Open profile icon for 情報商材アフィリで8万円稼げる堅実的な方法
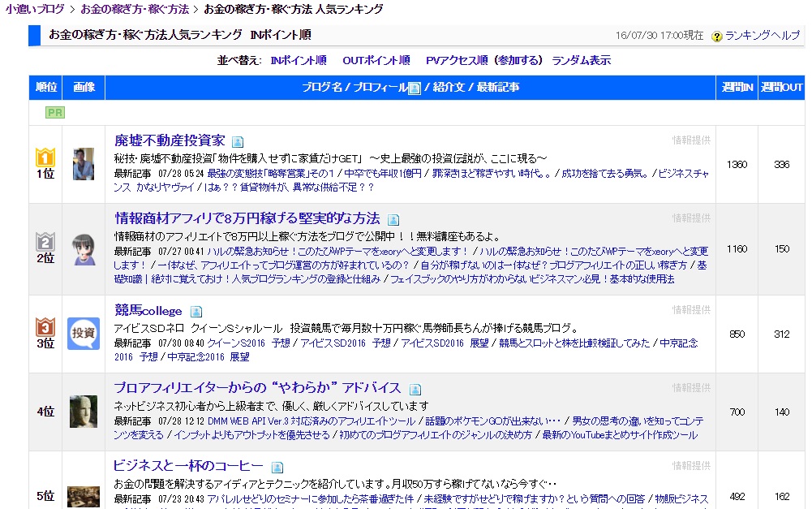 (x=394, y=218)
